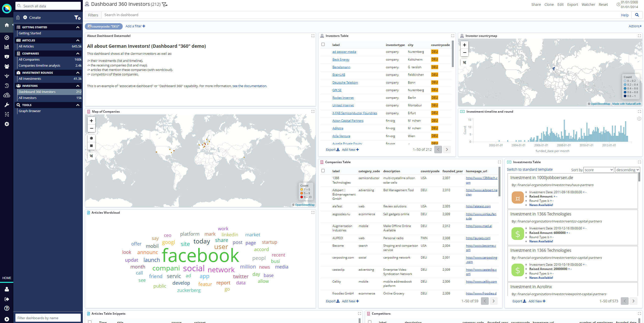Open the Sort by score dropdown
The height and width of the screenshot is (323, 644).
599,170
